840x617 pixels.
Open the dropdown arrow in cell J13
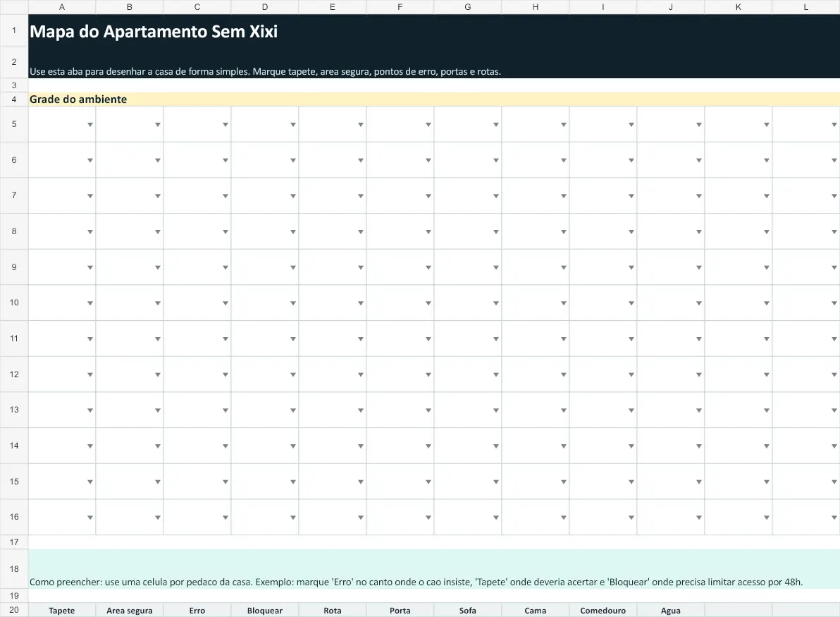(698, 410)
